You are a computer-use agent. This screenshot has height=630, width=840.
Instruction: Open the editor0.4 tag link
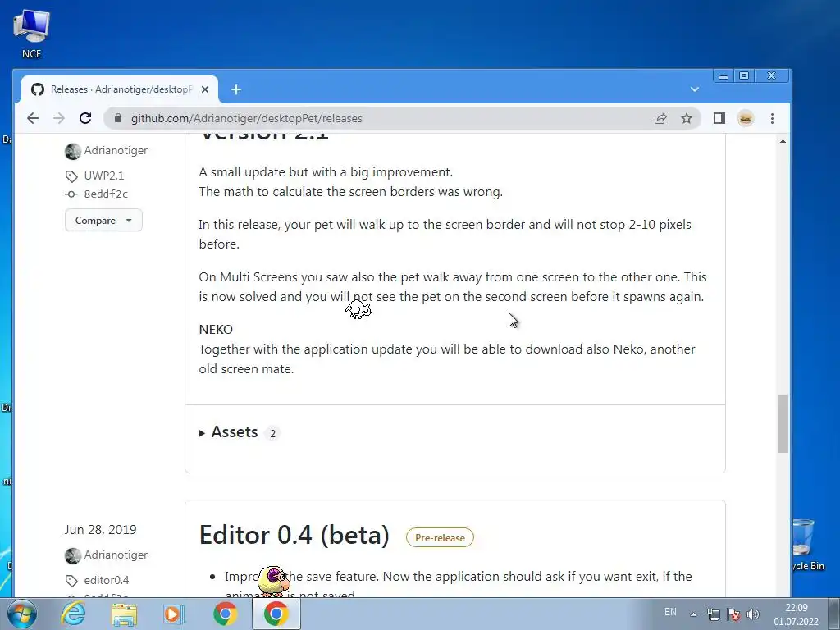[x=107, y=580]
